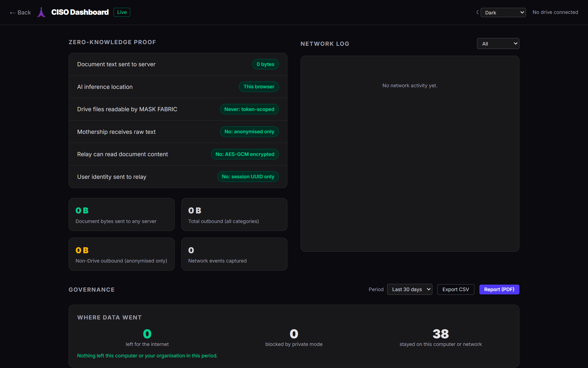Image resolution: width=588 pixels, height=368 pixels.
Task: Click the Network events captured card
Action: [234, 254]
